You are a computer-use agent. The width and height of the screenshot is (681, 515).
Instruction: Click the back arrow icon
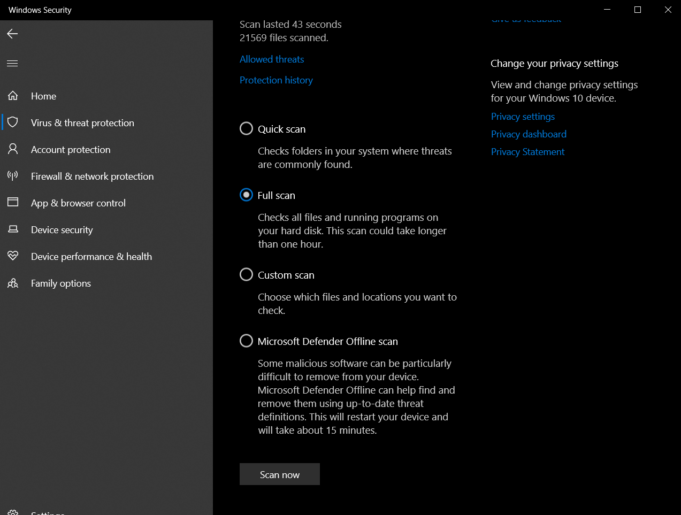point(13,34)
